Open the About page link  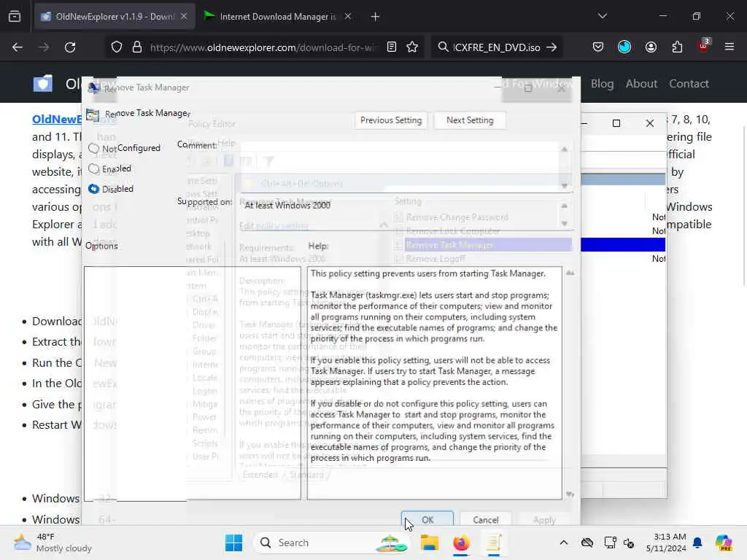641,84
